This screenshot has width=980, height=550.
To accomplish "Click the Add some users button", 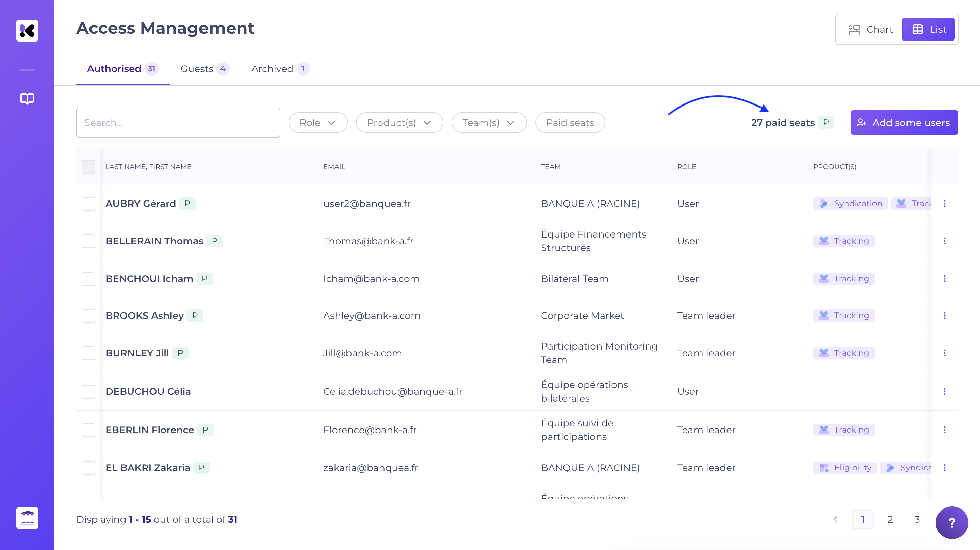I will point(904,123).
